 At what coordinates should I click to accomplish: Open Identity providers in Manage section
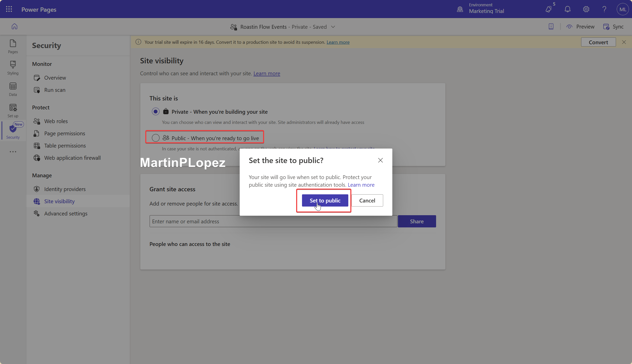click(65, 189)
